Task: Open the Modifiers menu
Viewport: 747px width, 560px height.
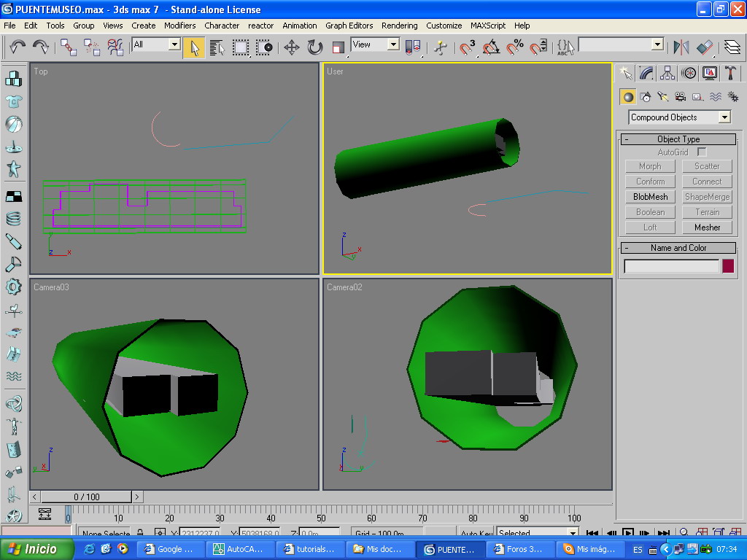Action: click(179, 26)
